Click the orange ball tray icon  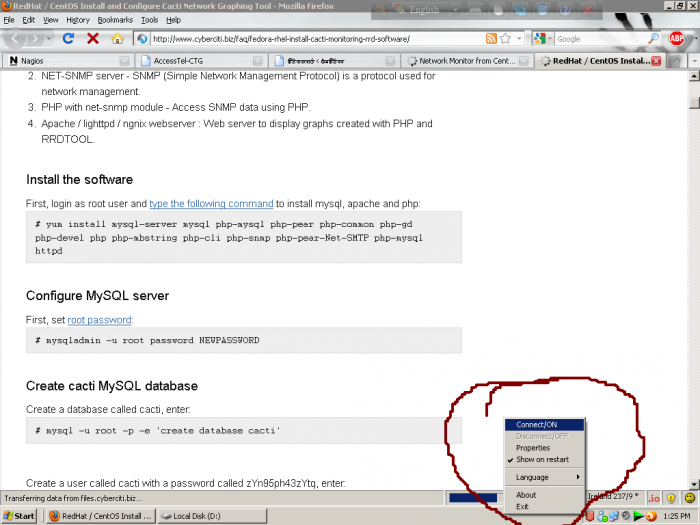651,516
